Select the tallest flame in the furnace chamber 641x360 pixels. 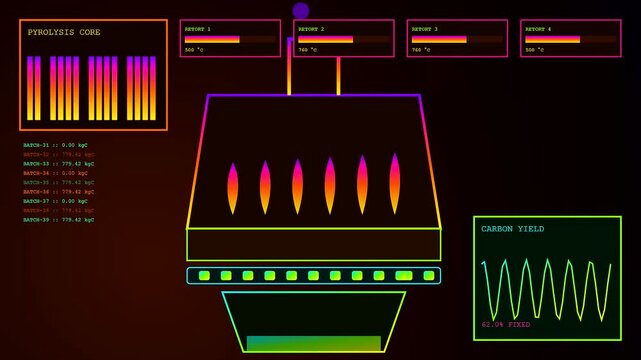[x=394, y=183]
